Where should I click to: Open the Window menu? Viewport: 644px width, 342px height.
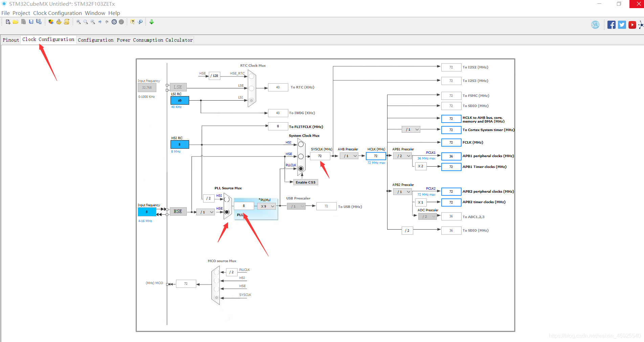click(95, 13)
